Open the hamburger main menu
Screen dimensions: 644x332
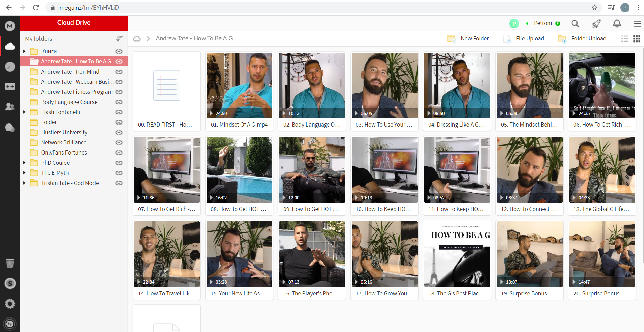click(637, 23)
